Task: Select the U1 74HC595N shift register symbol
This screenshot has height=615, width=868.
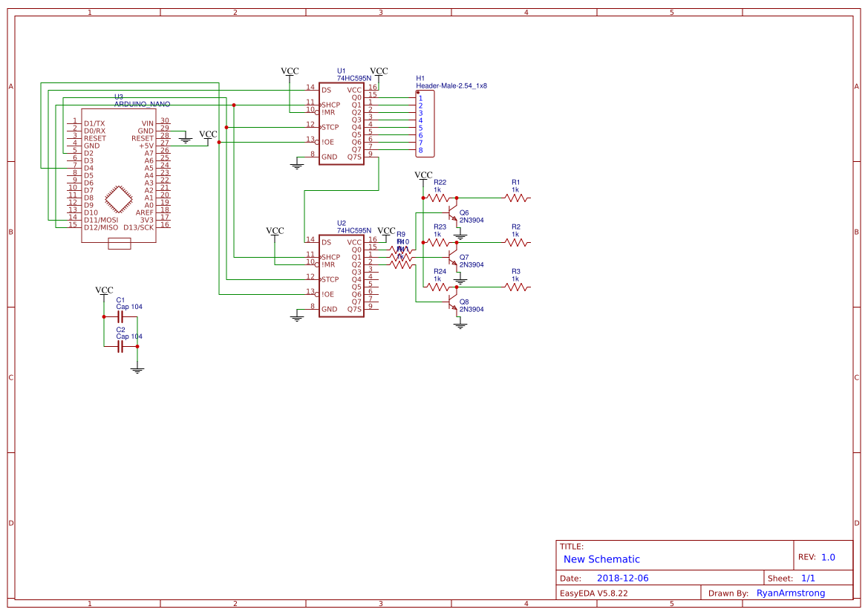Action: tap(342, 123)
